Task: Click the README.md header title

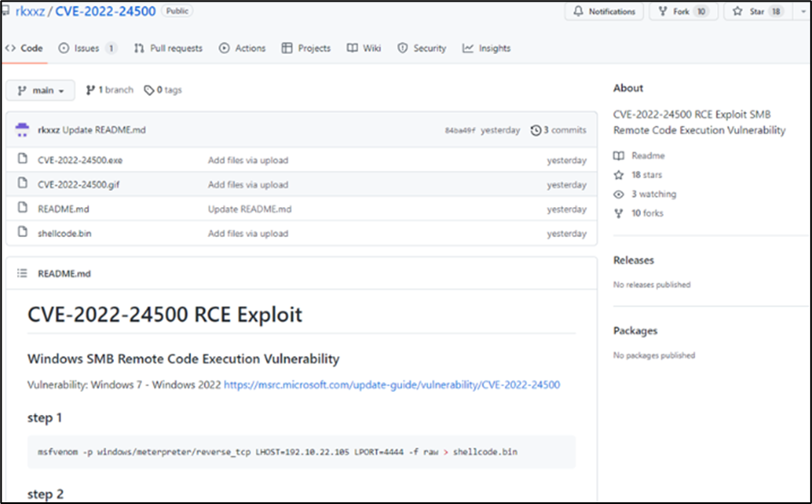Action: point(64,274)
